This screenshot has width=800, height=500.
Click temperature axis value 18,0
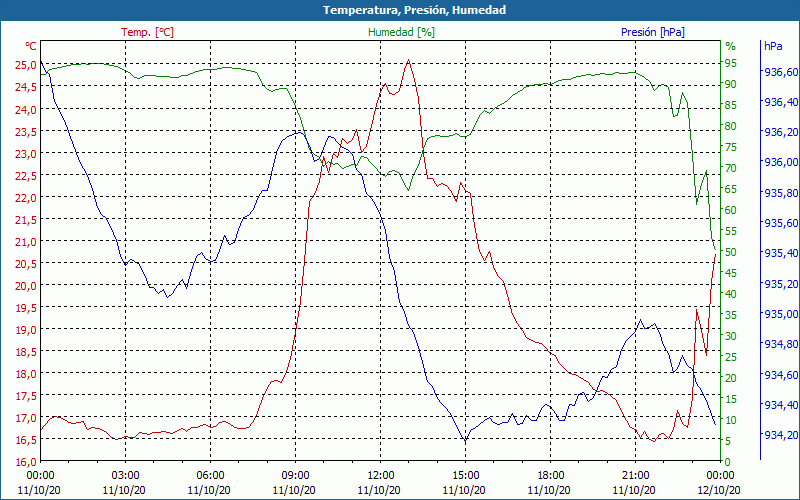[26, 373]
